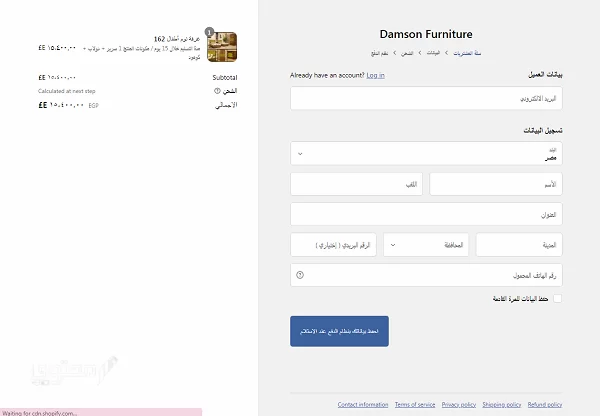Open the Refund policy link
Image resolution: width=600 pixels, height=416 pixels.
point(545,405)
